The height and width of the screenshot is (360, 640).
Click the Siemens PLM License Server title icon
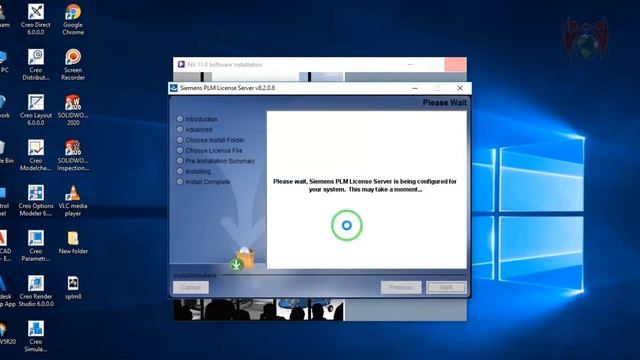[174, 88]
